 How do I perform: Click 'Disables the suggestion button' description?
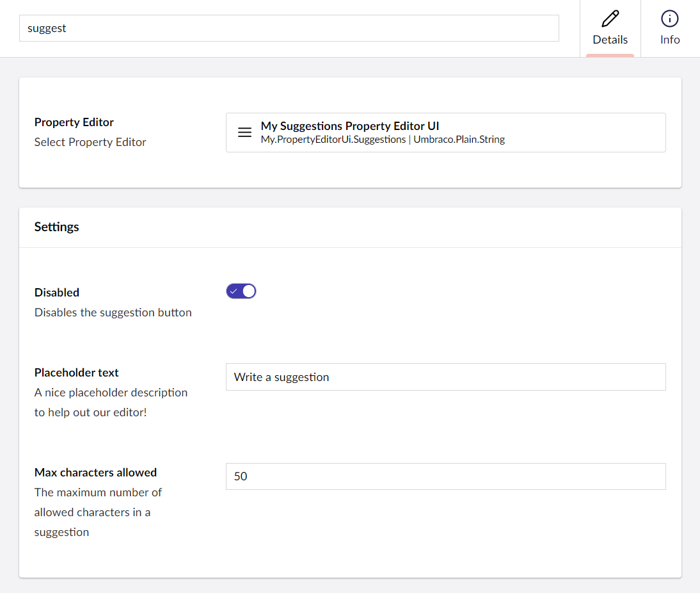pos(113,313)
